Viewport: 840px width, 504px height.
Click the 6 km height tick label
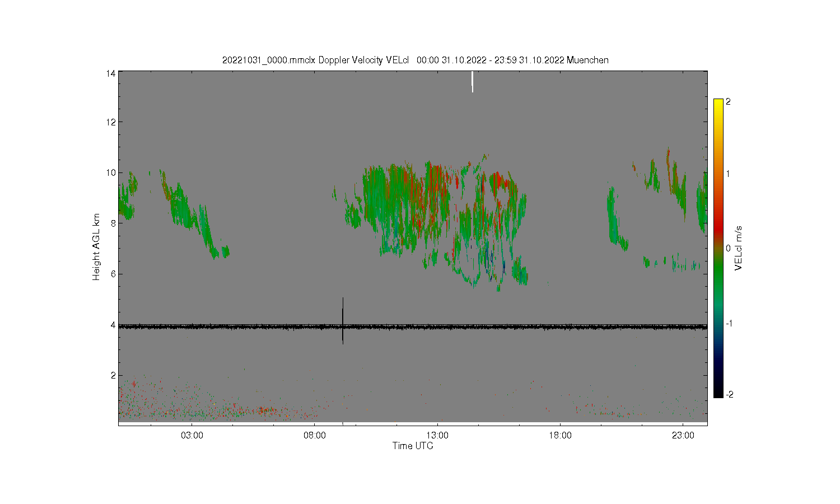point(114,274)
